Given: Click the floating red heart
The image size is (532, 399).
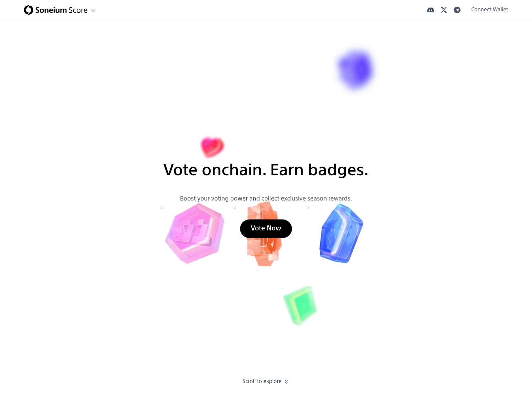Looking at the screenshot, I should click(212, 147).
